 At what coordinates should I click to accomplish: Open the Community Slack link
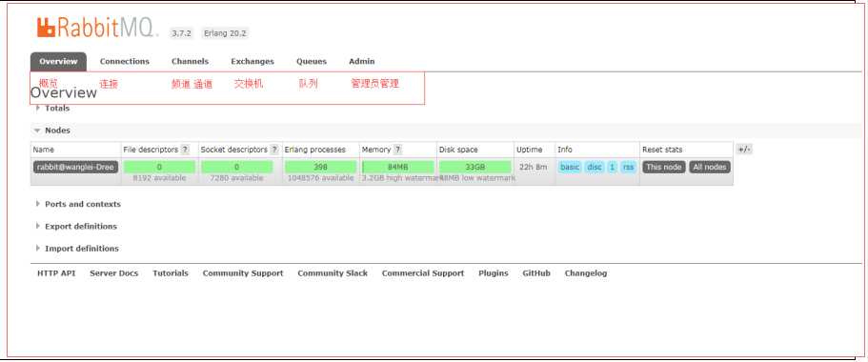click(333, 273)
